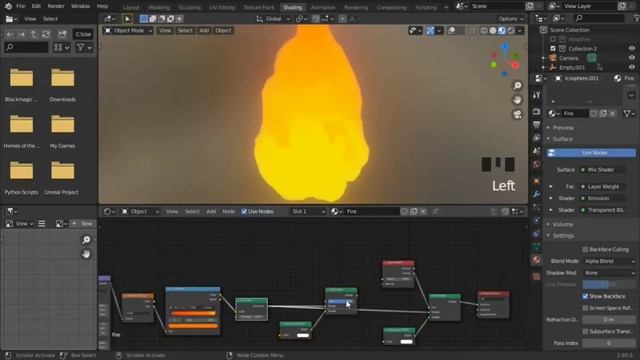Toggle Empty.001 visibility eye in outliner
The image size is (640, 360).
click(631, 67)
